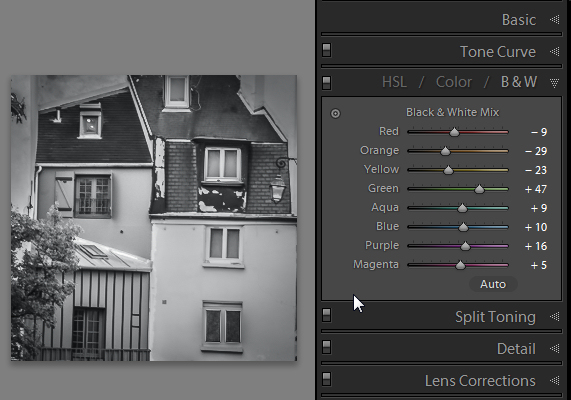Image resolution: width=571 pixels, height=400 pixels.
Task: Select the B&W tab
Action: (x=519, y=82)
